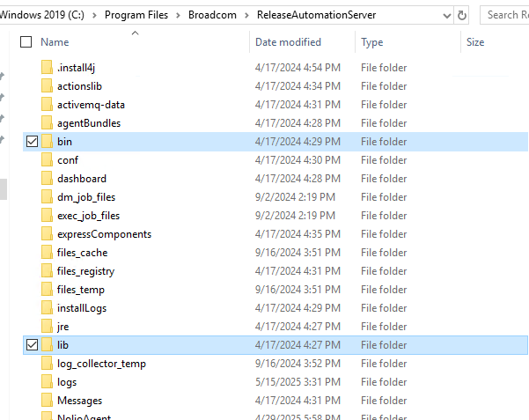Screen dimensions: 529x420
Task: Open the address bar history dropdown
Action: (447, 16)
